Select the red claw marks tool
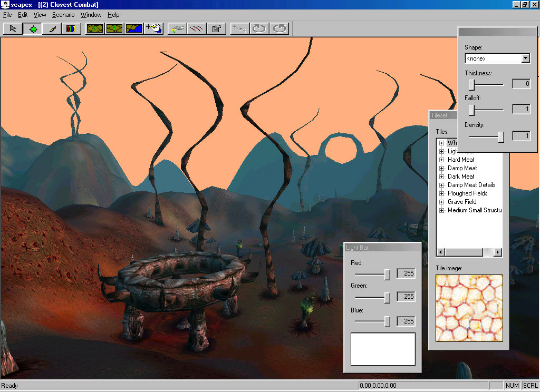540x392 pixels. (x=196, y=28)
